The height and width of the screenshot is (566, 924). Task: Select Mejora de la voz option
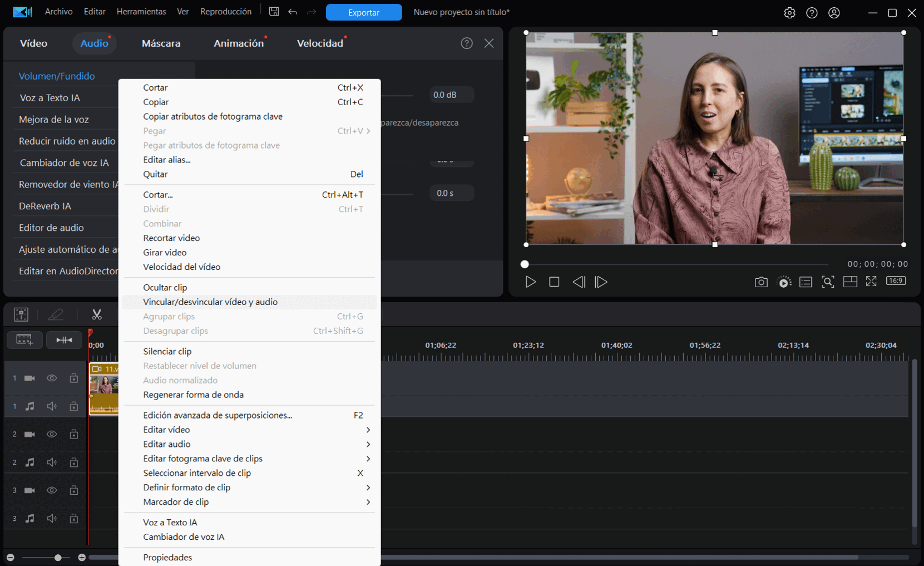(54, 119)
